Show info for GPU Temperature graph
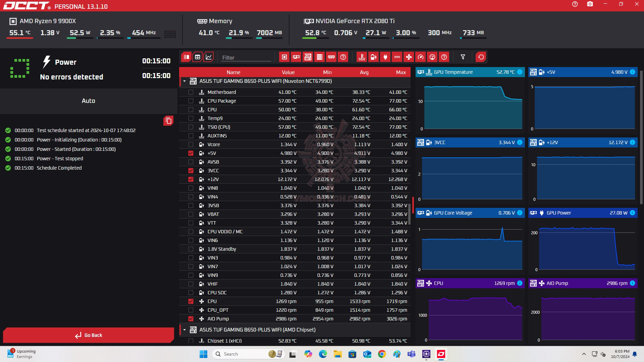The height and width of the screenshot is (362, 644). point(520,72)
